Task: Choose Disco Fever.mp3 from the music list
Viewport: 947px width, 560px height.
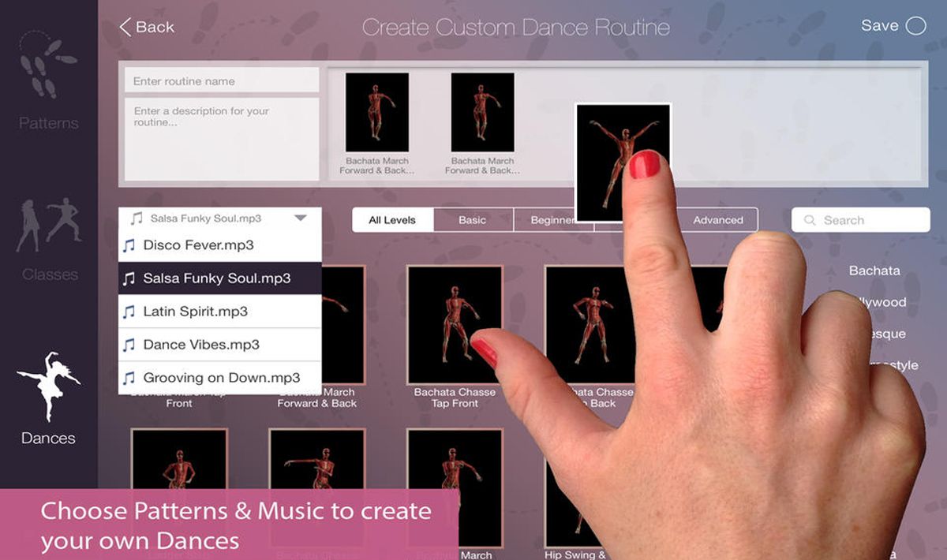Action: tap(220, 245)
